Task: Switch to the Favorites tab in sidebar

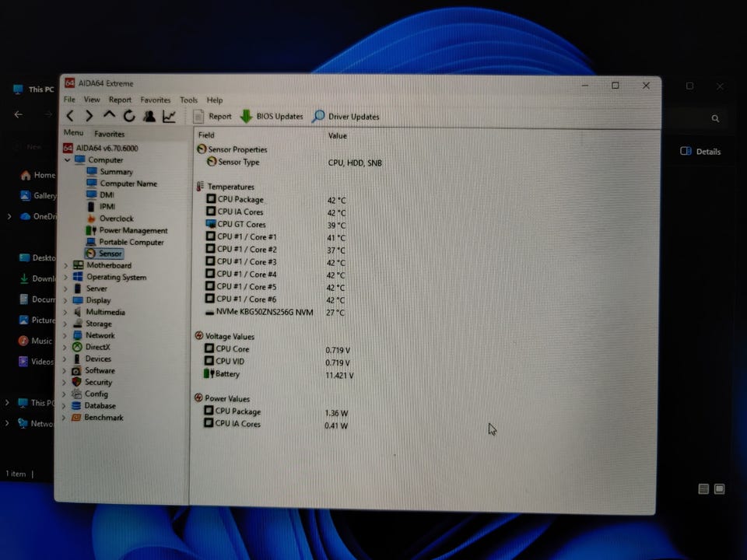Action: [x=109, y=134]
